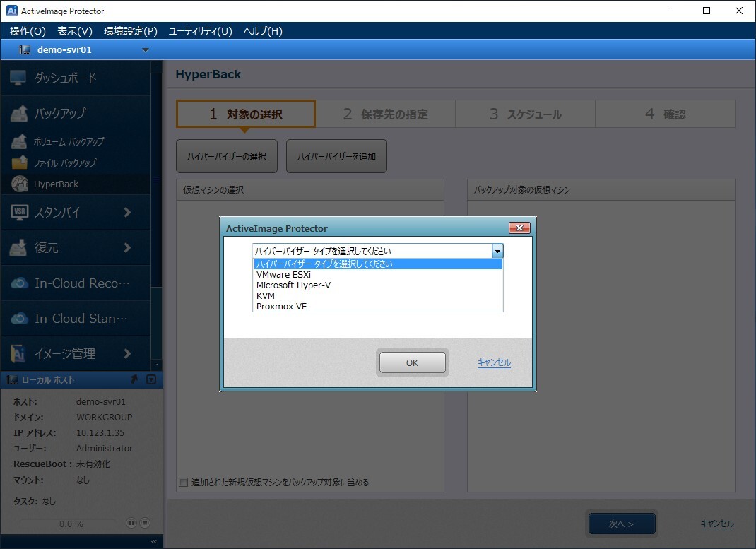Screen dimensions: 756x549
Task: Switch to step 4 確認 tab
Action: point(666,114)
